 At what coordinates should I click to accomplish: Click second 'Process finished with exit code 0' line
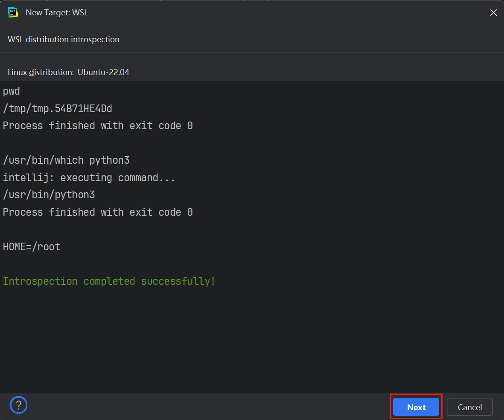[98, 212]
